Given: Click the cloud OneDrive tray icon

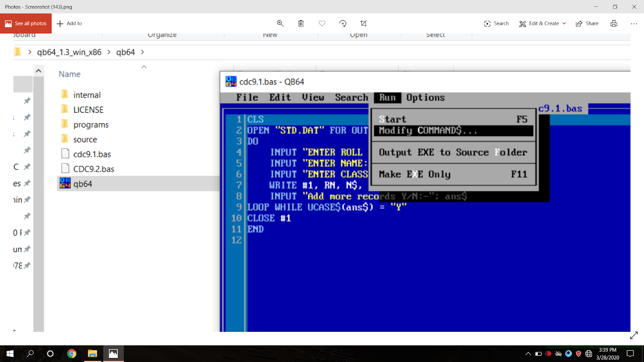Looking at the screenshot, I should coord(558,354).
